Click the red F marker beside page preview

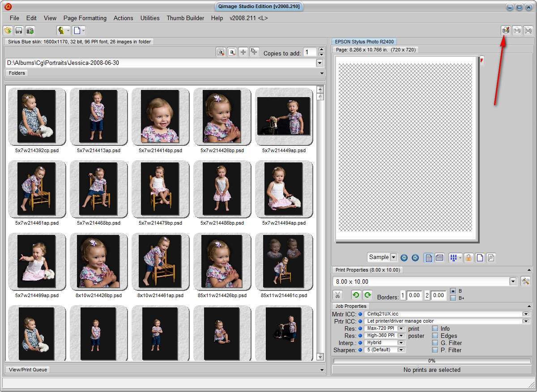(482, 60)
